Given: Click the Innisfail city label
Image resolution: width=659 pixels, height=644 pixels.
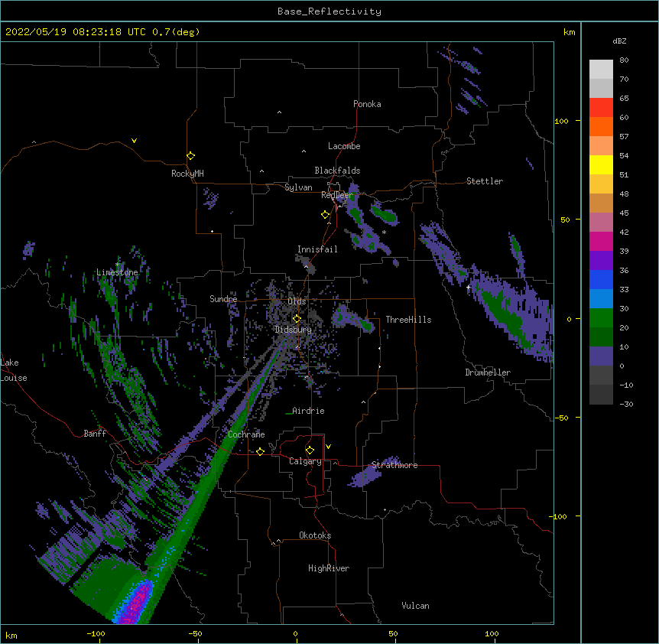Looking at the screenshot, I should (x=317, y=249).
